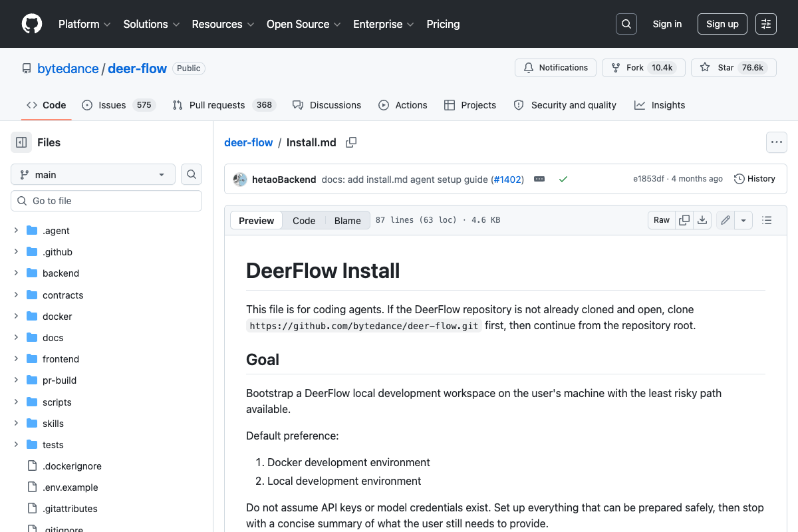Click the Go to file field
Screen dimensions: 798x532
(x=106, y=201)
